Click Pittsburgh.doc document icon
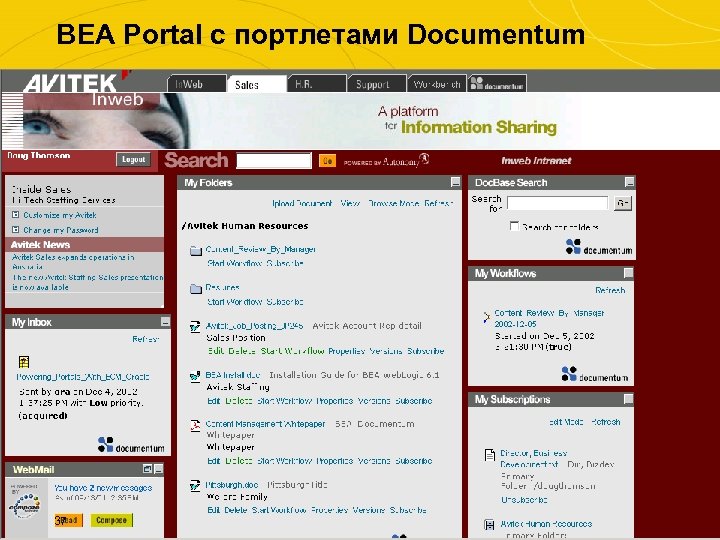 (x=195, y=486)
